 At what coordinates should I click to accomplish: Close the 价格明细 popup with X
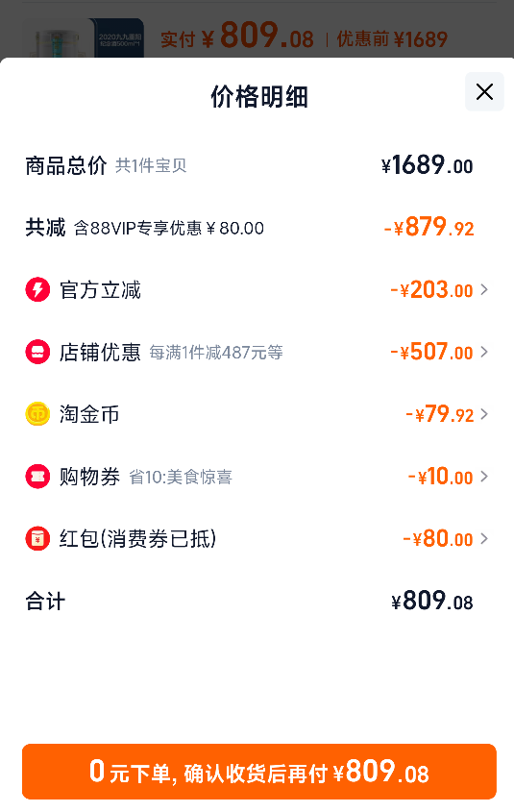[484, 92]
